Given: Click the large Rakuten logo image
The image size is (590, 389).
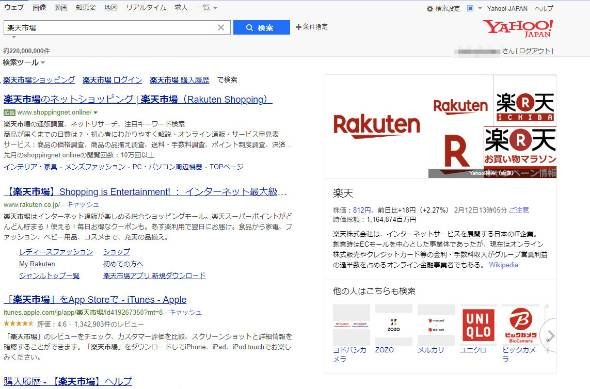Looking at the screenshot, I should click(377, 126).
